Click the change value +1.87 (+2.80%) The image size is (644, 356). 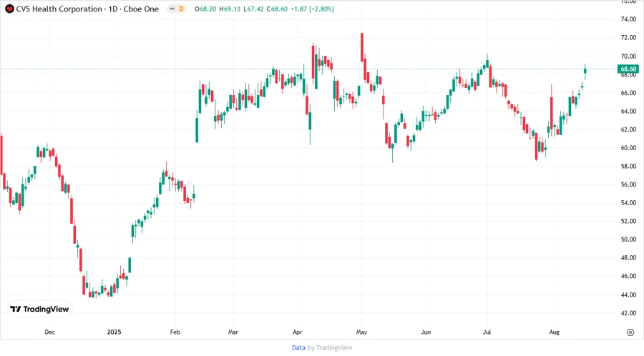312,9
